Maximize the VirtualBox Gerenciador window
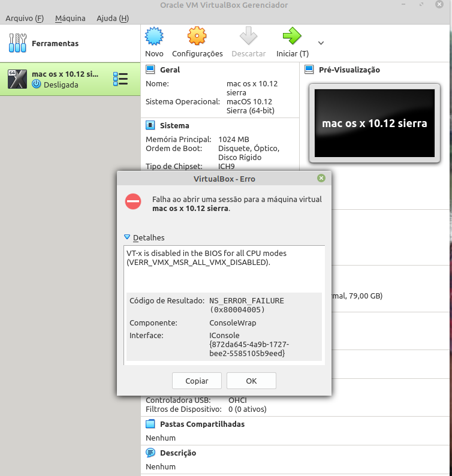This screenshot has height=476, width=452. coord(421,4)
